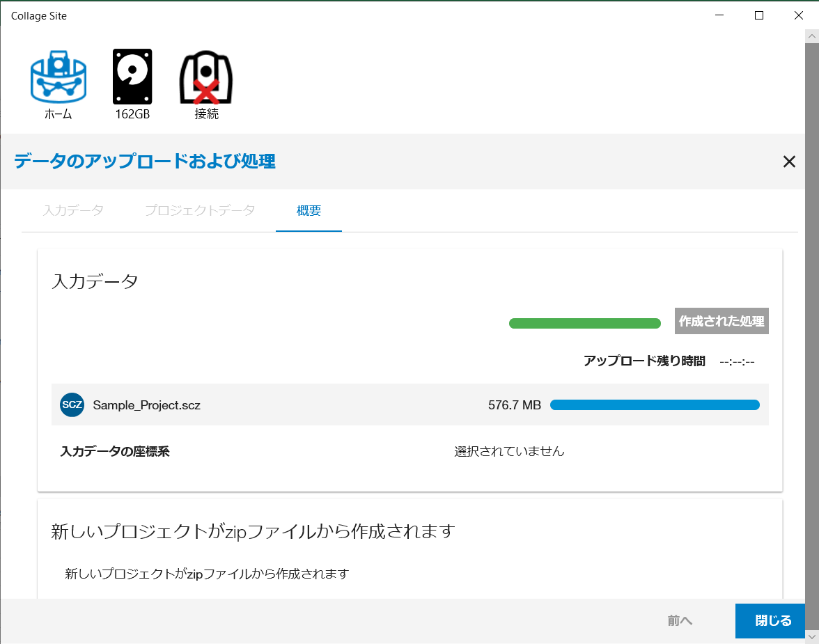The width and height of the screenshot is (819, 644).
Task: Select the 概要 tab
Action: (x=309, y=210)
